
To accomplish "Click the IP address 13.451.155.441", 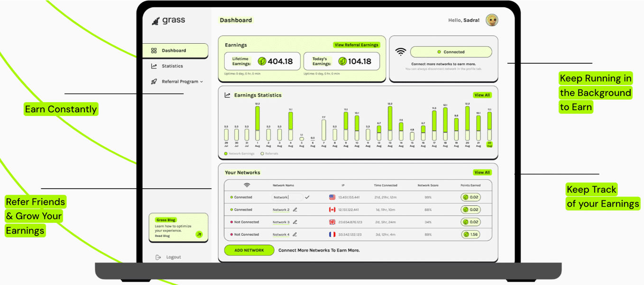I will click(349, 197).
